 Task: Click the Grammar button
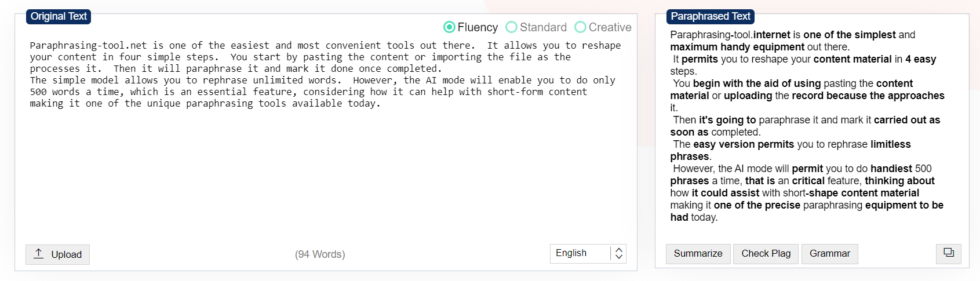829,254
